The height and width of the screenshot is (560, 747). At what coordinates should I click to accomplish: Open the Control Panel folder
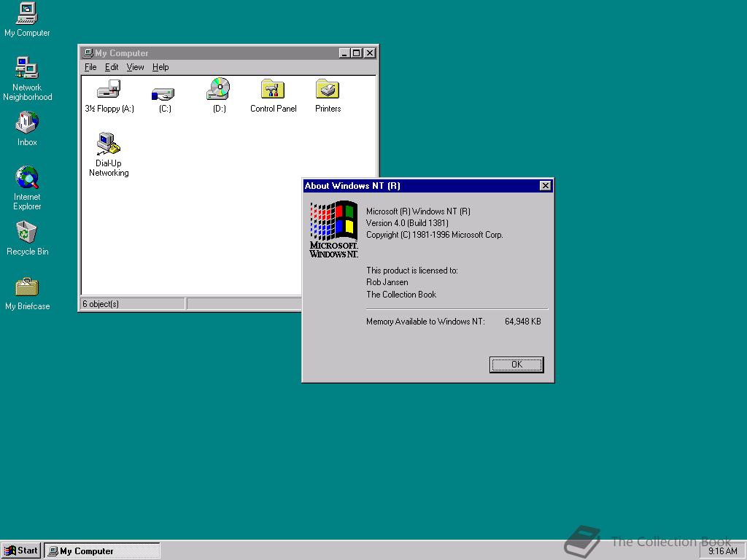pyautogui.click(x=272, y=91)
